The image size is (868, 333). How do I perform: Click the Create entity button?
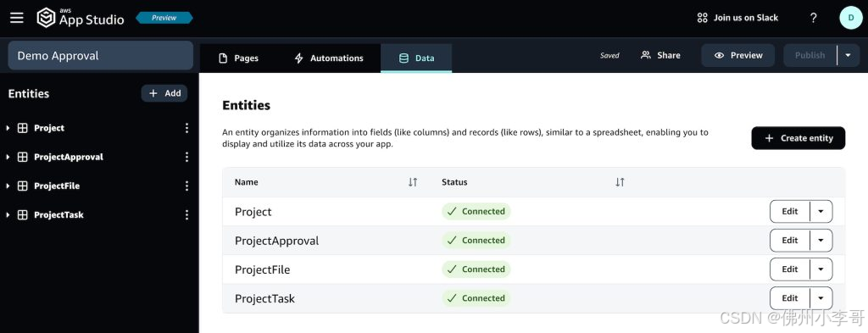pos(798,138)
